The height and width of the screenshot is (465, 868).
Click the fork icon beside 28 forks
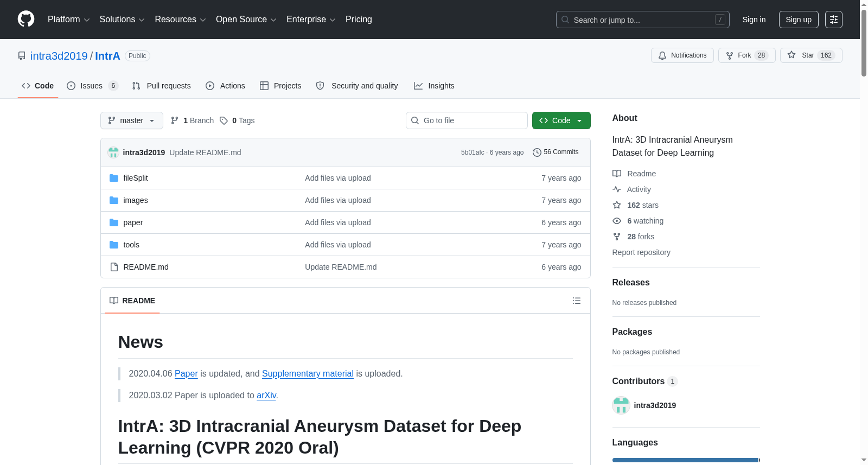[617, 237]
